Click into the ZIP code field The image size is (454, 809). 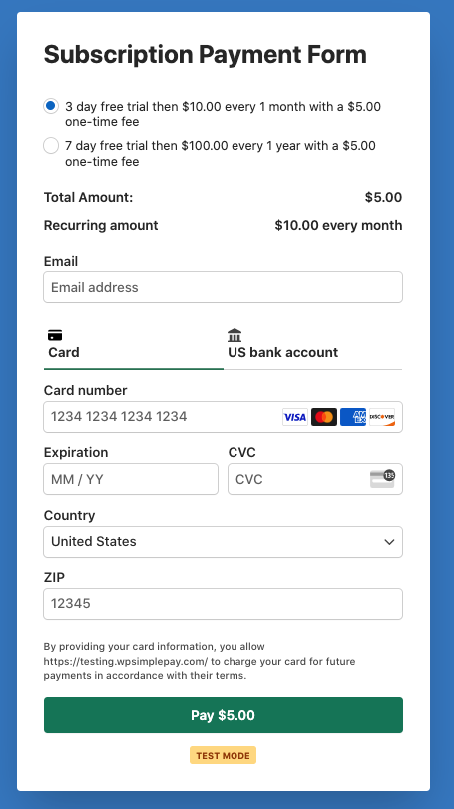[x=223, y=604]
